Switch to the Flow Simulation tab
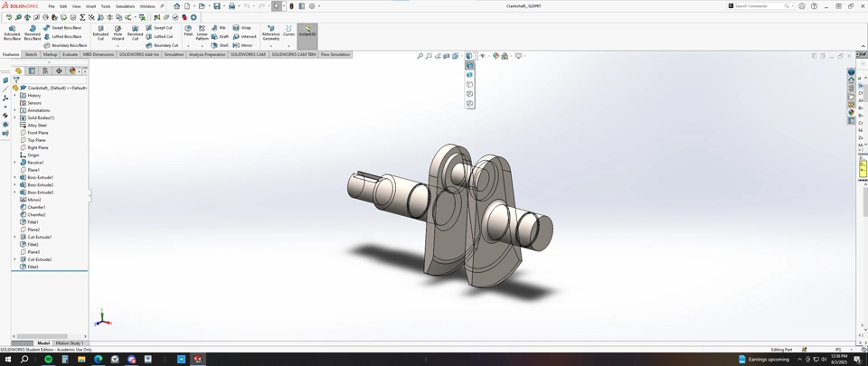868x366 pixels. pyautogui.click(x=335, y=55)
